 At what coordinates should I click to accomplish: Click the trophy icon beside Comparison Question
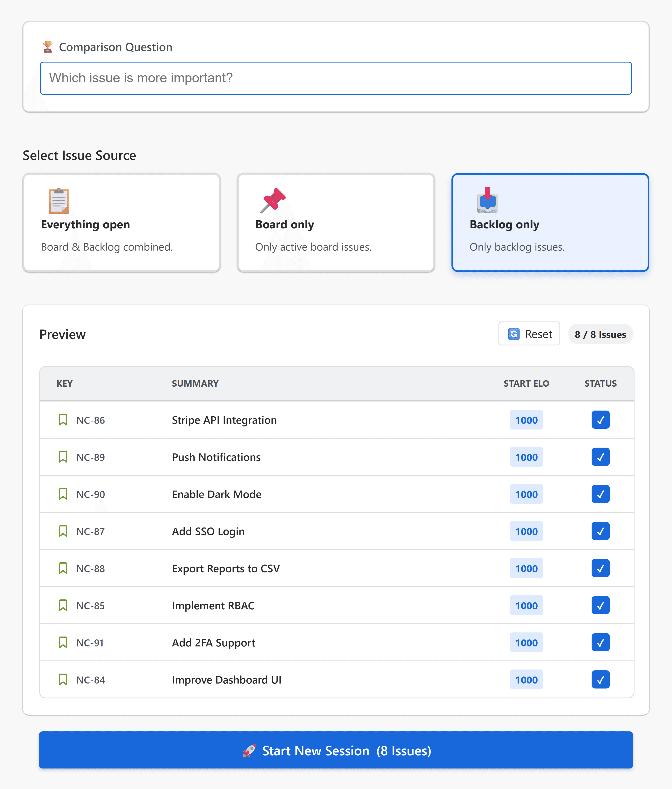[48, 47]
